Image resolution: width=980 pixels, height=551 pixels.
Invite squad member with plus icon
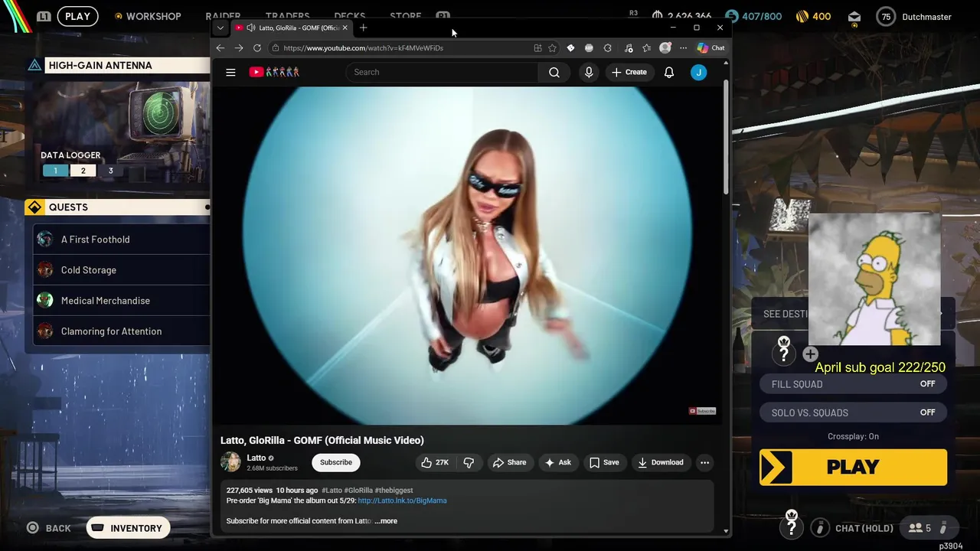(810, 354)
